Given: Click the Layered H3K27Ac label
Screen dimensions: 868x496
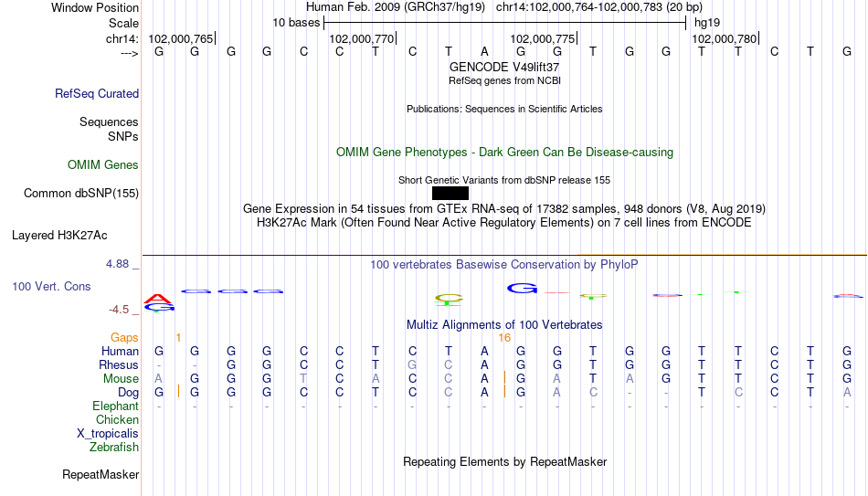Looking at the screenshot, I should point(59,236).
